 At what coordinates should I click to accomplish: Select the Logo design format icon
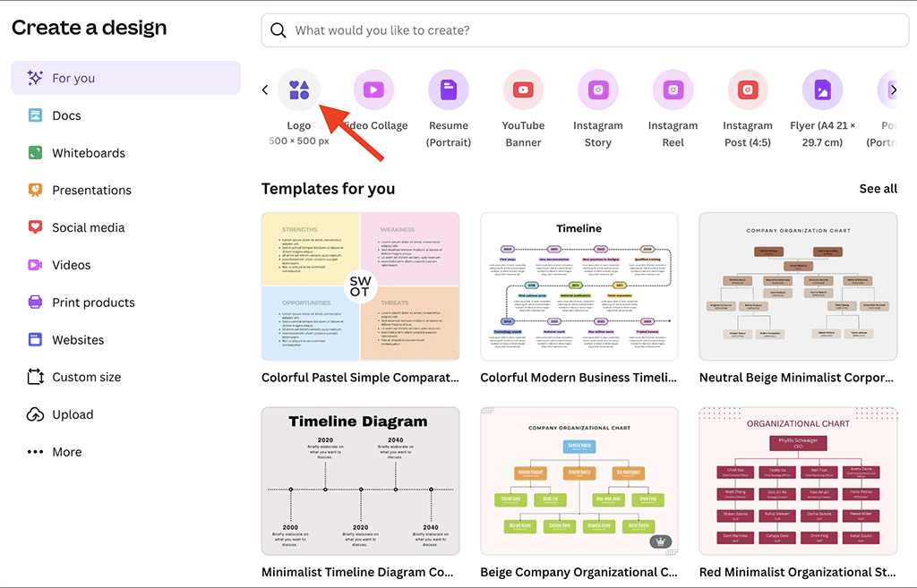(x=299, y=89)
